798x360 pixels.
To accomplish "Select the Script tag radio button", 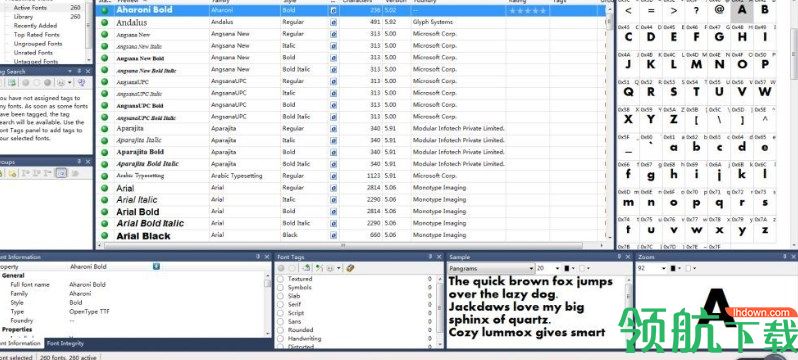I will pos(280,313).
